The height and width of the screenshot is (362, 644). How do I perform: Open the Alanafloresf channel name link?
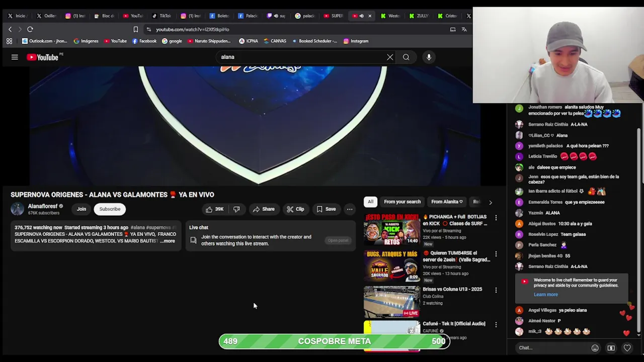[x=43, y=206]
